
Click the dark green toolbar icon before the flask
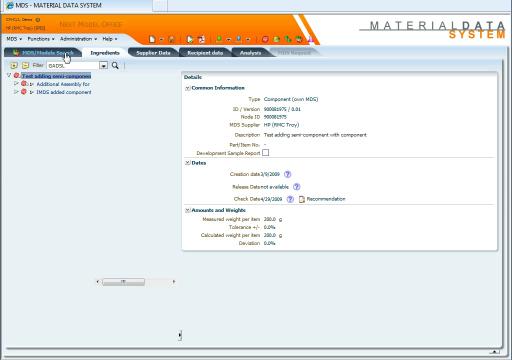[299, 39]
